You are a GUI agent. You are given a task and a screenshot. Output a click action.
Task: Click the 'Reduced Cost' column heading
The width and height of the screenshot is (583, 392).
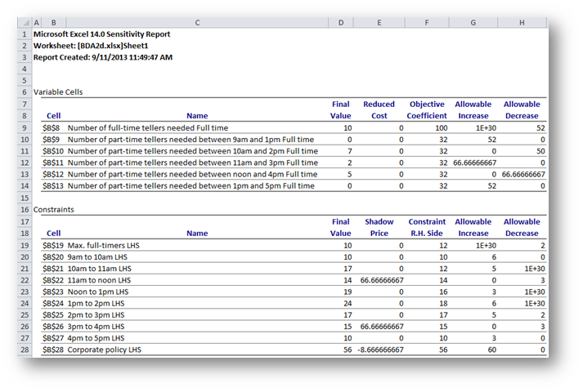379,110
